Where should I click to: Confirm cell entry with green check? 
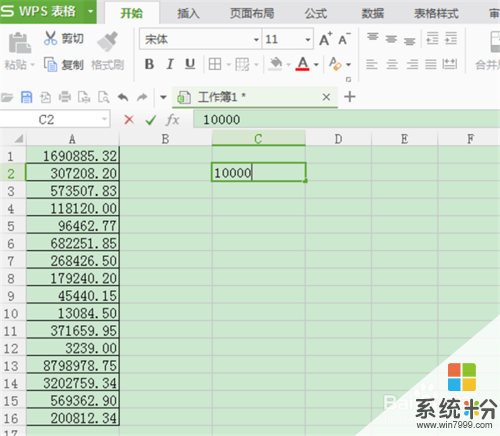[151, 120]
